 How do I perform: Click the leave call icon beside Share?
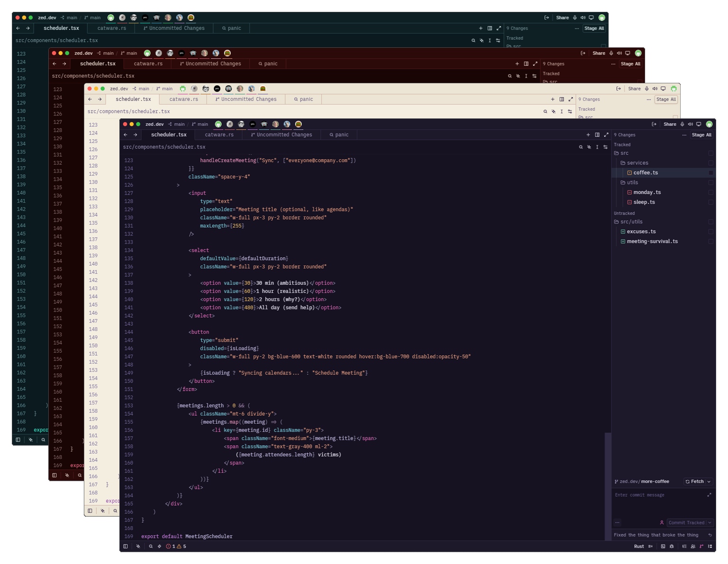(654, 124)
